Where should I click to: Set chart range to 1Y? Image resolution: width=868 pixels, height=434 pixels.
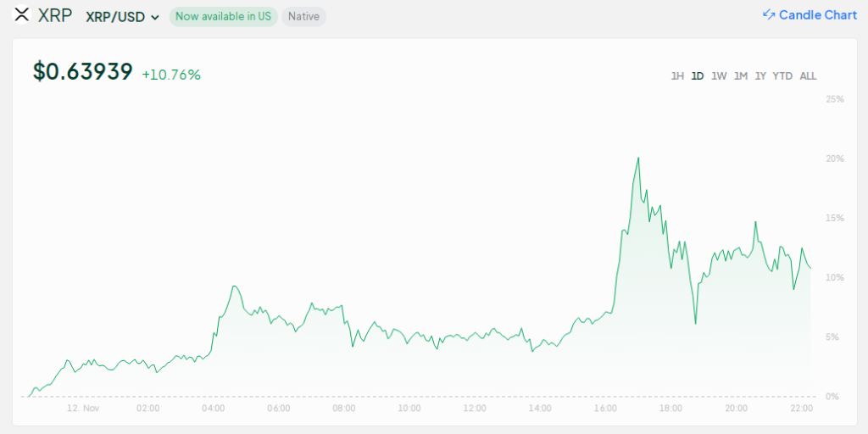(761, 76)
